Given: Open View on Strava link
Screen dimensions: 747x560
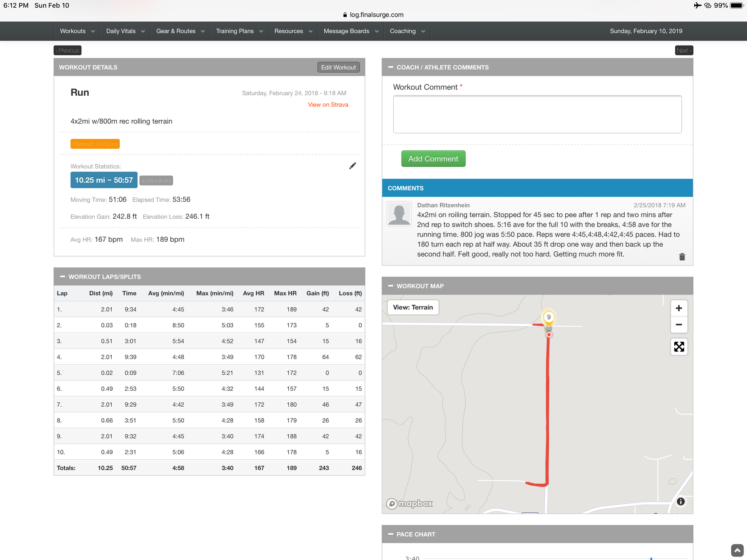Looking at the screenshot, I should 328,105.
